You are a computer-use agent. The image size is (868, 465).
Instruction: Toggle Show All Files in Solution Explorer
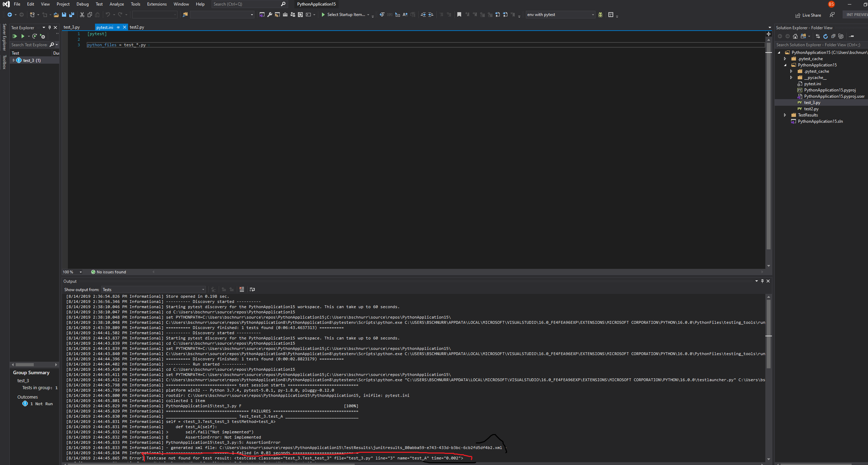pos(841,36)
